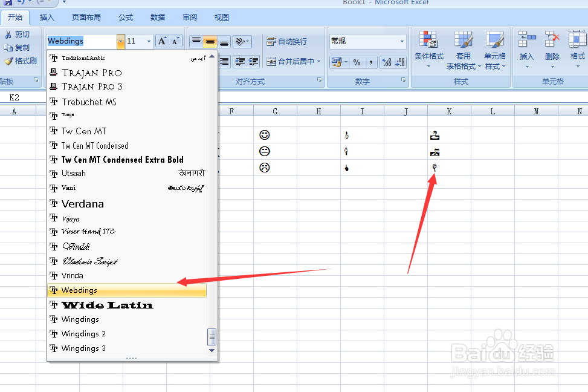Choose the Wingdings font in the list

click(127, 319)
